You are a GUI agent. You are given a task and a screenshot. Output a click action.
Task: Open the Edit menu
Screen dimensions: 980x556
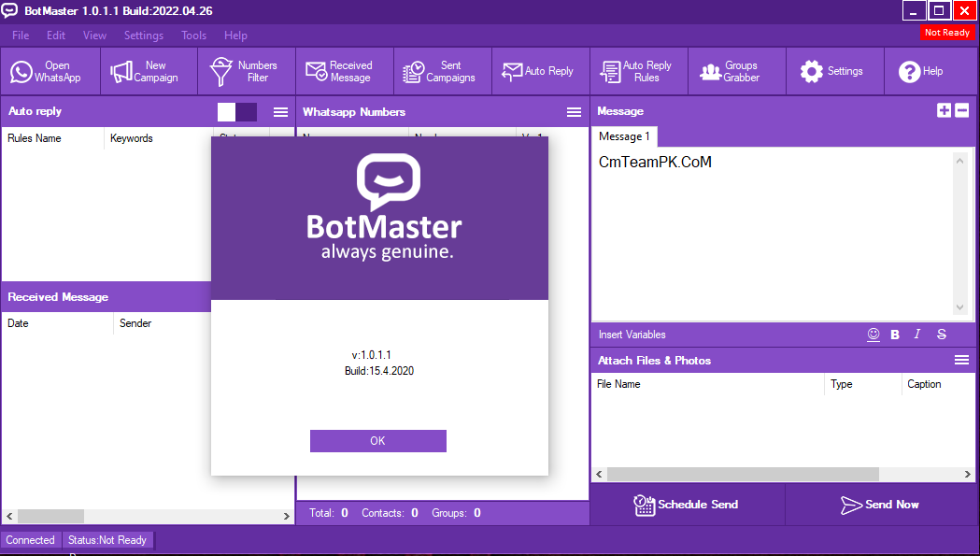pos(56,36)
